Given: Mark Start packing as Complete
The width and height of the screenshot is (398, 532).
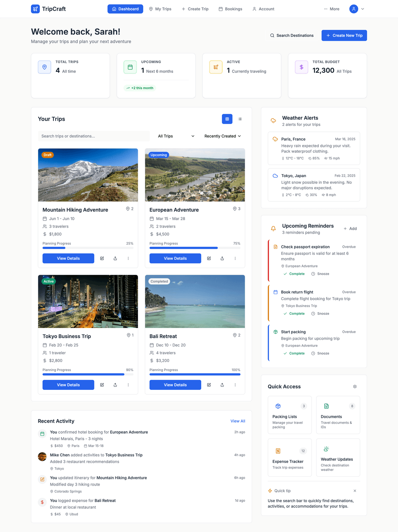Looking at the screenshot, I should coord(294,353).
